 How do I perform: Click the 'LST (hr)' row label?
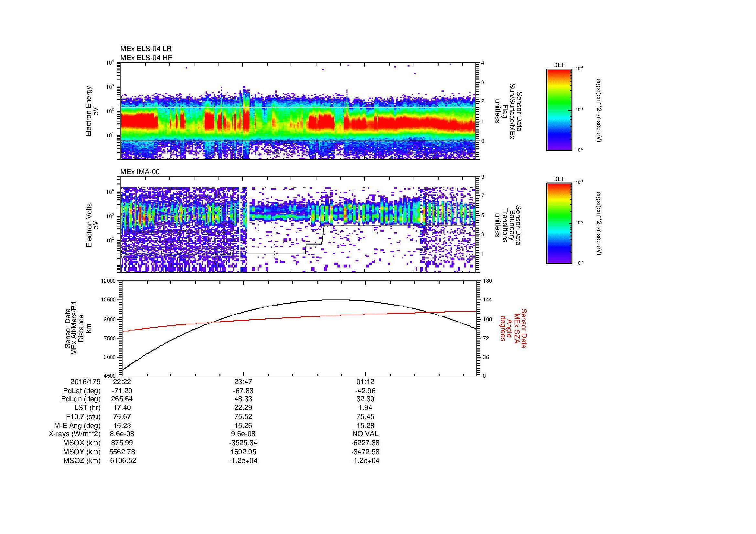pyautogui.click(x=87, y=408)
